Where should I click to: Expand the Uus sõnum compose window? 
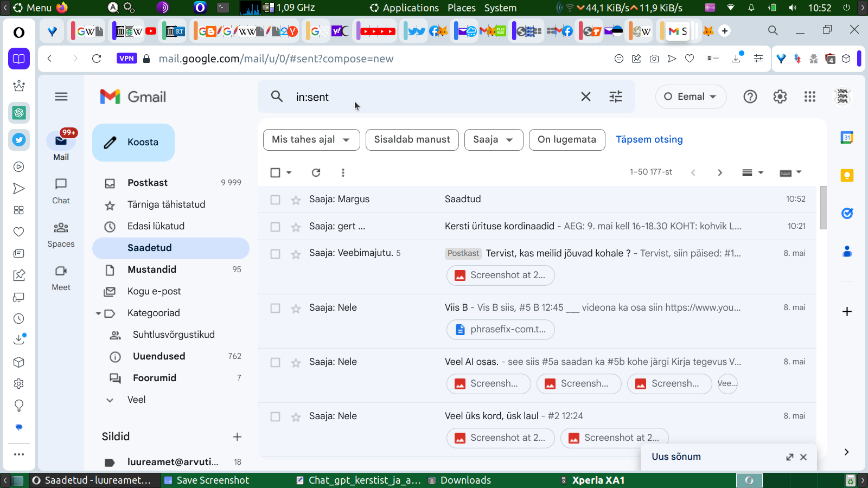pos(790,457)
